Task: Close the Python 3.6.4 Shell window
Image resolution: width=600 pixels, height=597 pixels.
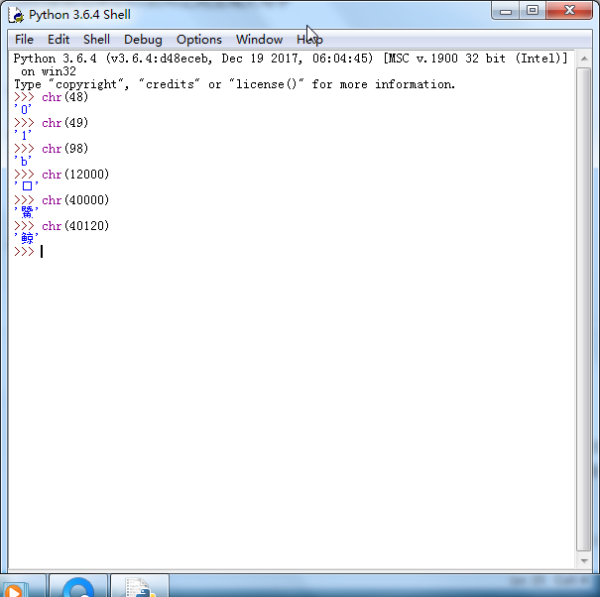Action: click(569, 11)
